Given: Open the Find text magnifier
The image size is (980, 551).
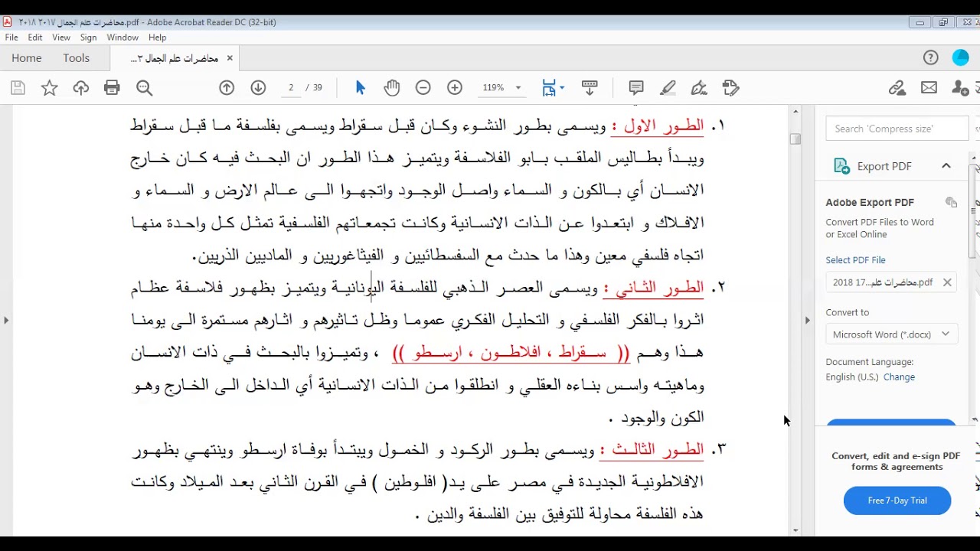Looking at the screenshot, I should (144, 88).
